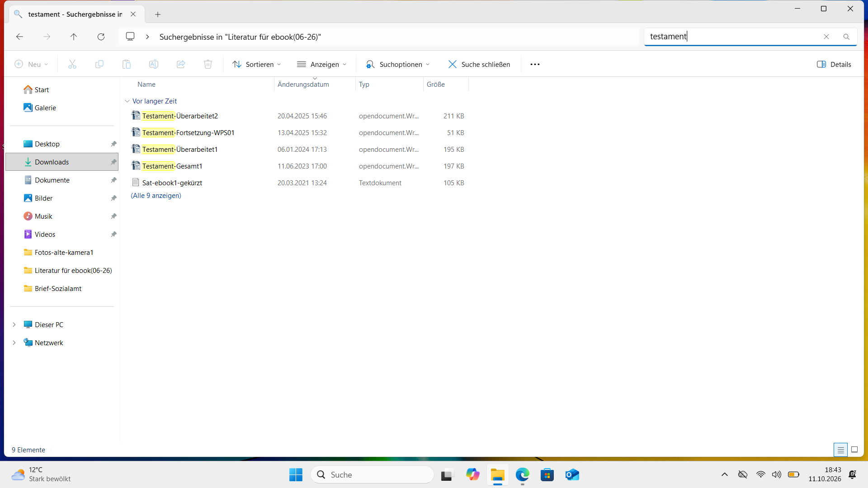Go up one folder level
This screenshot has height=488, width=868.
pos(74,37)
